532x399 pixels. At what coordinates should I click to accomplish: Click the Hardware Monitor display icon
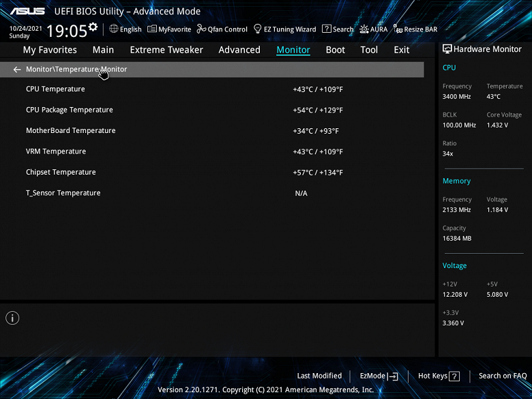pyautogui.click(x=447, y=49)
